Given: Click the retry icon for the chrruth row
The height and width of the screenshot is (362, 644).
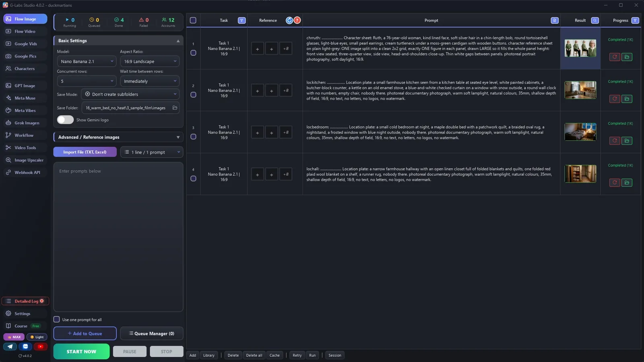Looking at the screenshot, I should pos(615,57).
